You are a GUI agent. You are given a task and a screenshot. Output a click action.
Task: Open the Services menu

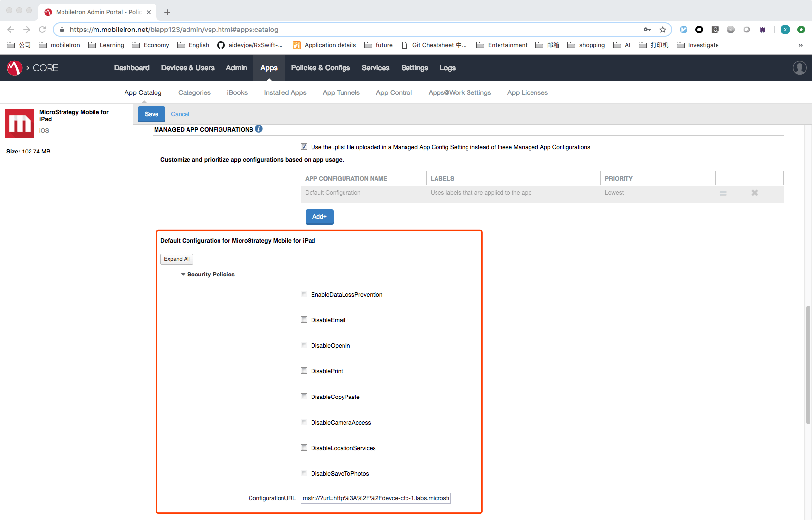tap(375, 68)
